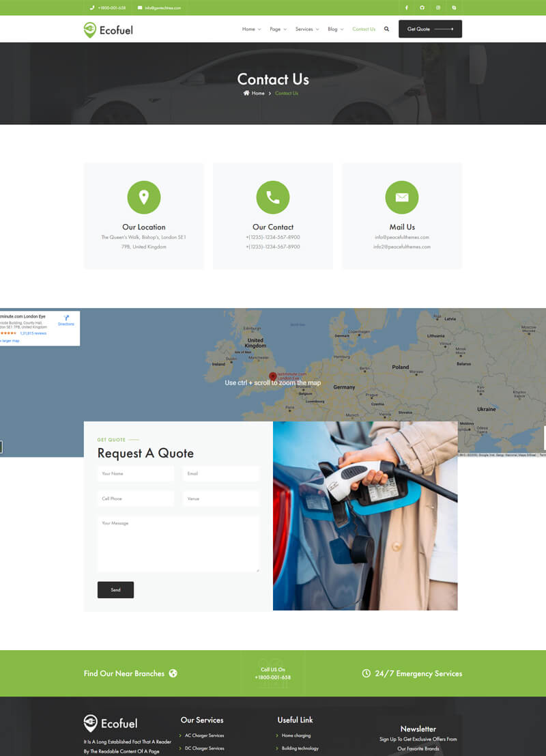Open the search magnifier icon

387,29
